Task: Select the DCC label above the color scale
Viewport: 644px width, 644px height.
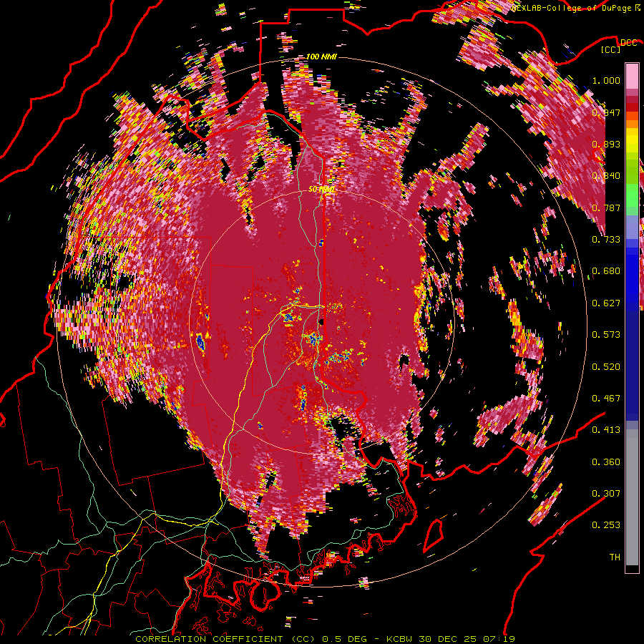Action: pyautogui.click(x=628, y=43)
